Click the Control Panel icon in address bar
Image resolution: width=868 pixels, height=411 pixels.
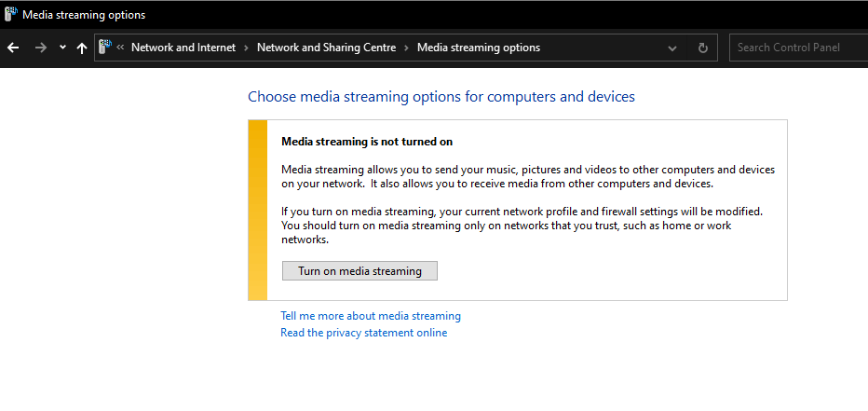(x=105, y=48)
